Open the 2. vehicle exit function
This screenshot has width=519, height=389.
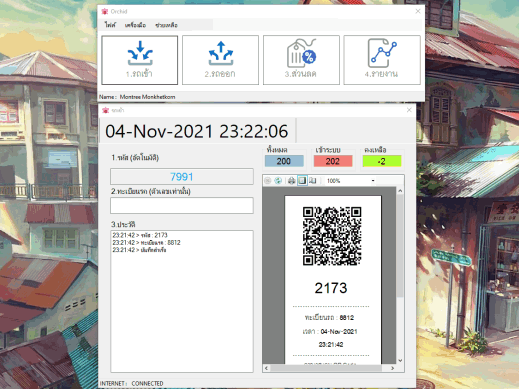[220, 60]
